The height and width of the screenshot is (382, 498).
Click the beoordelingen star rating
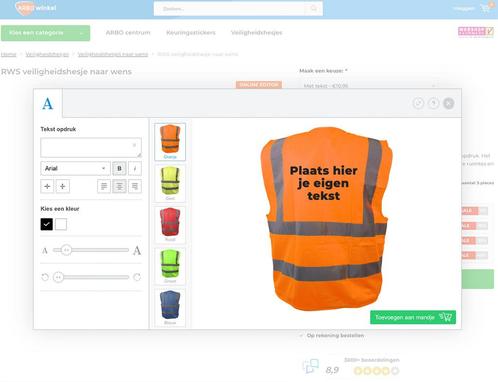click(x=376, y=371)
